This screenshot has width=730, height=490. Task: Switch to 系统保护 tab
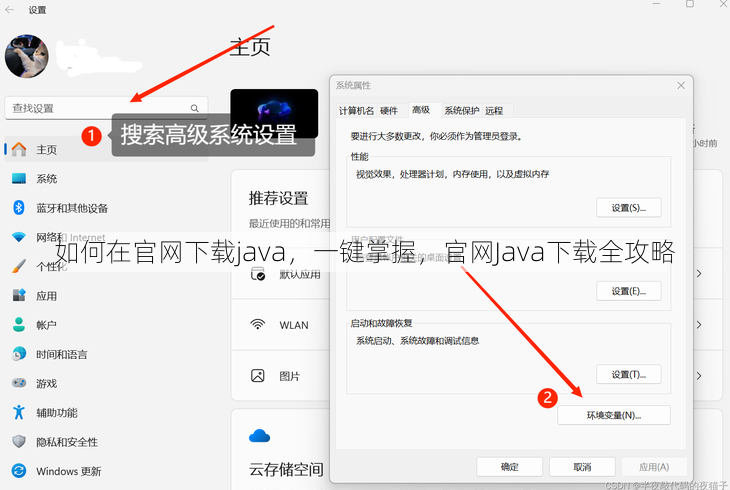click(x=461, y=110)
